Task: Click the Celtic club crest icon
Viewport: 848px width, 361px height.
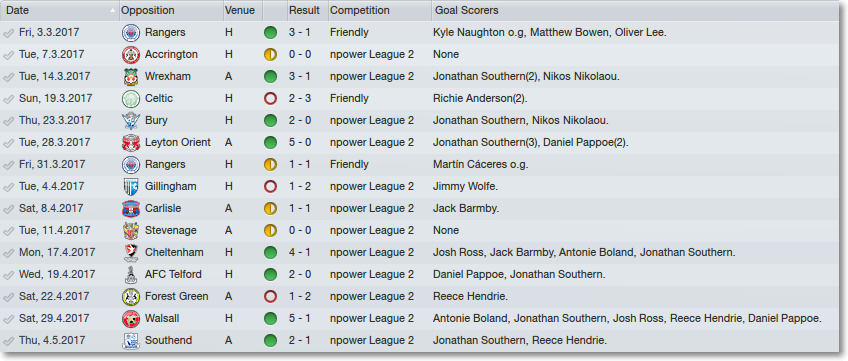Action: point(130,98)
